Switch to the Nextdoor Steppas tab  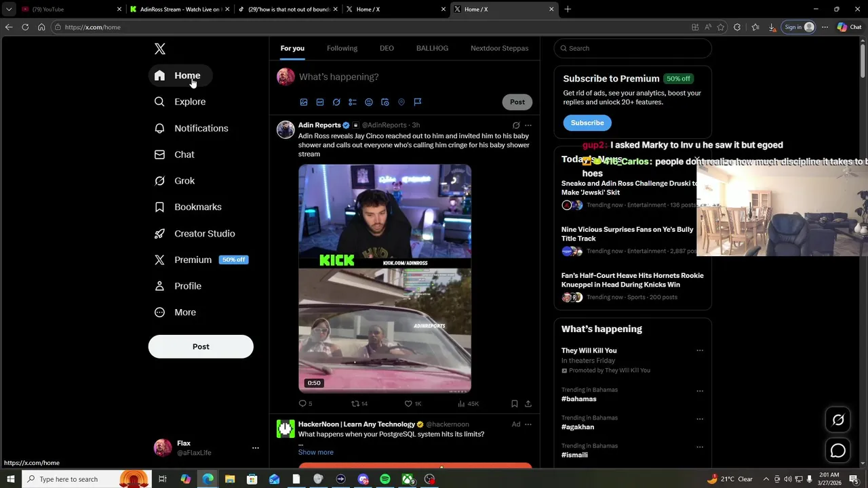click(x=499, y=48)
